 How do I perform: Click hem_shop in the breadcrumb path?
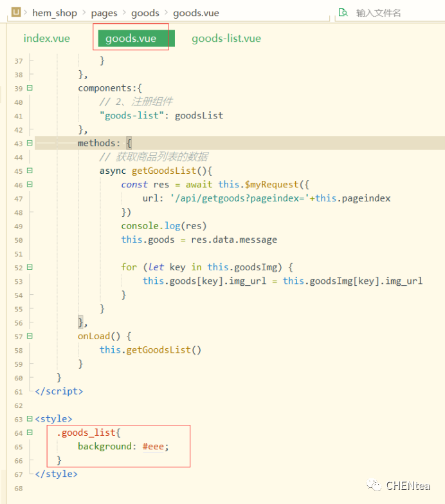(55, 13)
